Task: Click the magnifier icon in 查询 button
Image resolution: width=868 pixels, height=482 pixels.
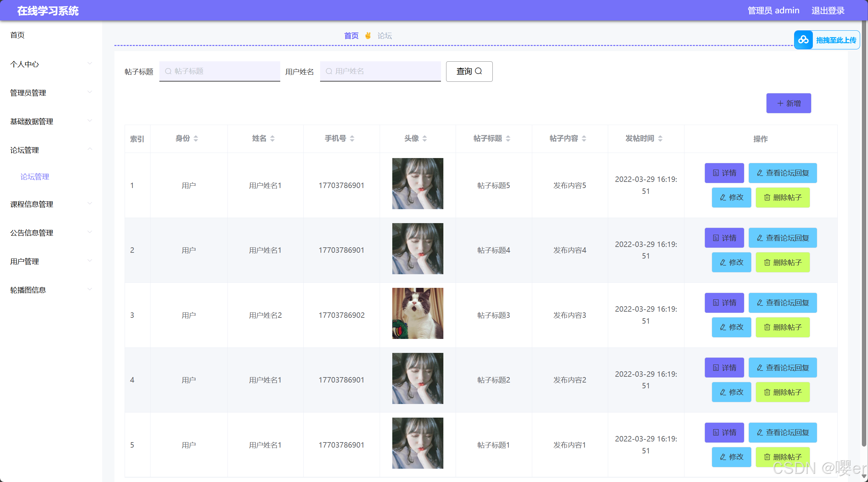Action: tap(478, 71)
